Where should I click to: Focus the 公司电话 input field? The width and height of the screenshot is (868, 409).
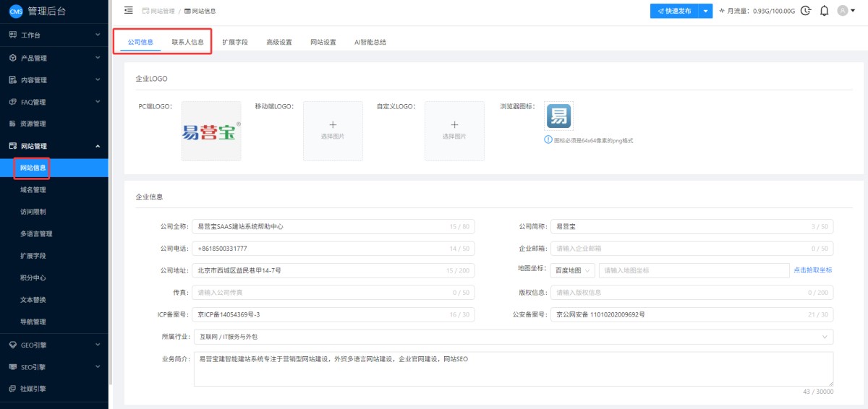(333, 249)
